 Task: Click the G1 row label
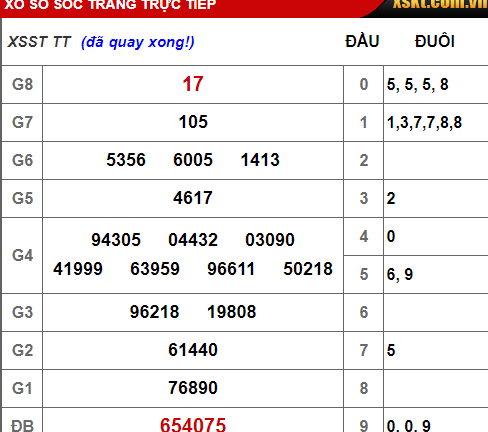coord(22,388)
